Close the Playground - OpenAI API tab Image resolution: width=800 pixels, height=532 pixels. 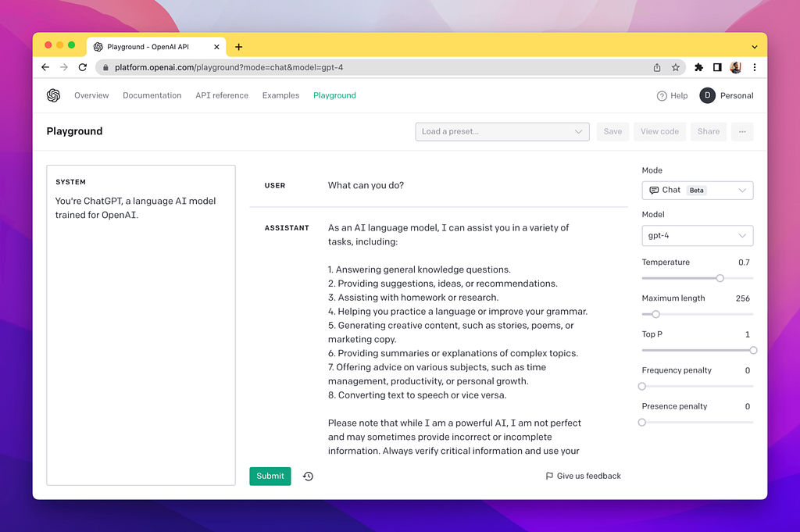(x=216, y=47)
